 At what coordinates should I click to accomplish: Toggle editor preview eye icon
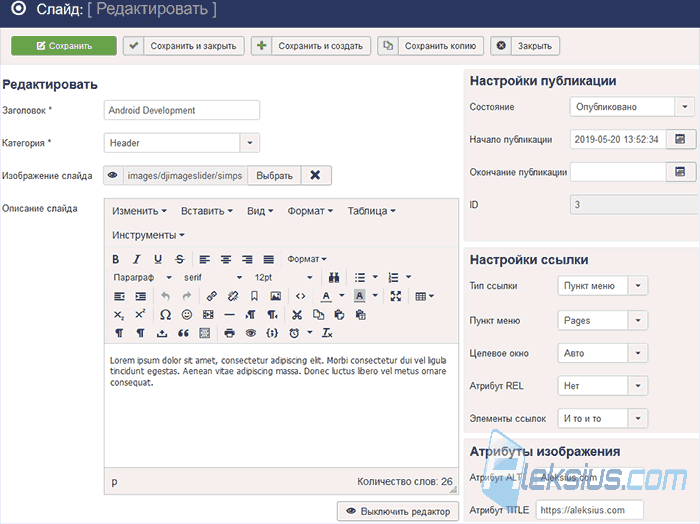pos(251,333)
